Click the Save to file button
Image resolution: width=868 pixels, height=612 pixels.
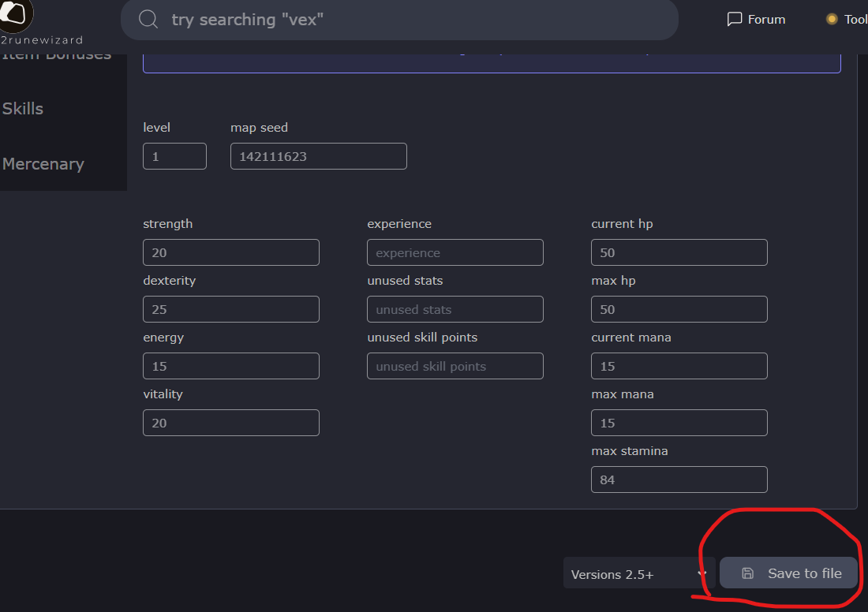(x=789, y=573)
